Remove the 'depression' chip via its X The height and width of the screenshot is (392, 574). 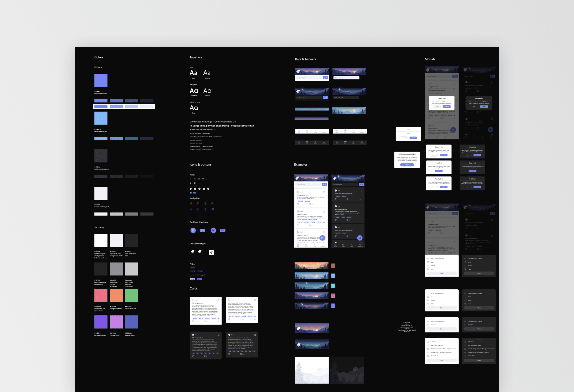point(197,275)
